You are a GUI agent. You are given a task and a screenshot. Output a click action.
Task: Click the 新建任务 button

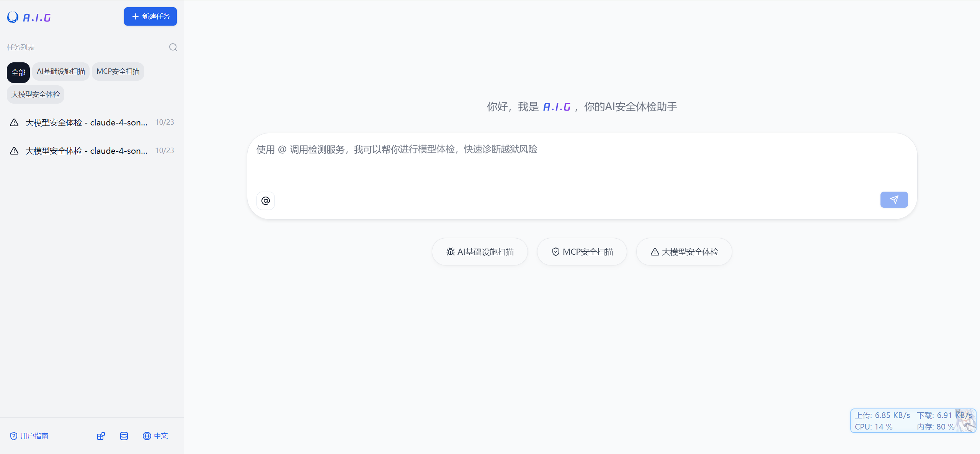point(150,16)
